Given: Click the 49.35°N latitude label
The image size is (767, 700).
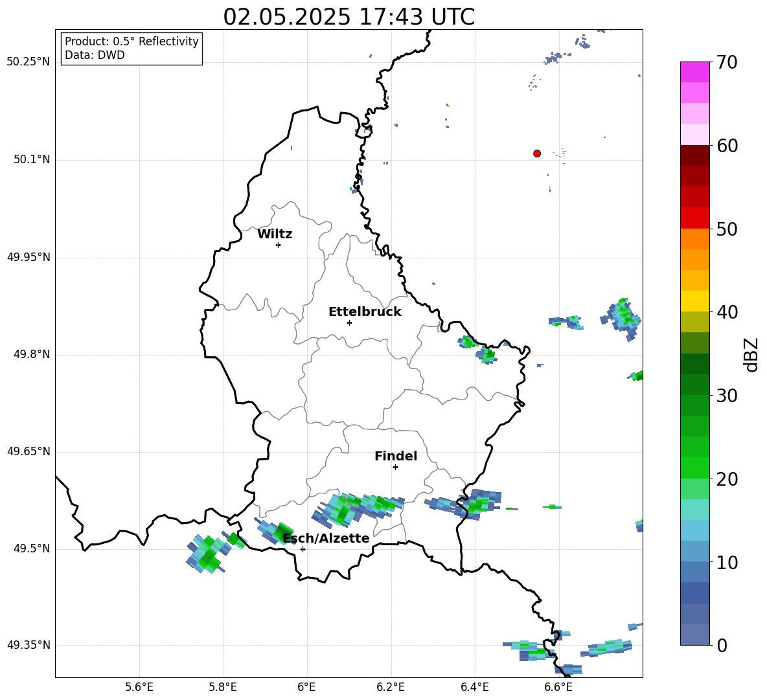Looking at the screenshot, I should tap(29, 645).
